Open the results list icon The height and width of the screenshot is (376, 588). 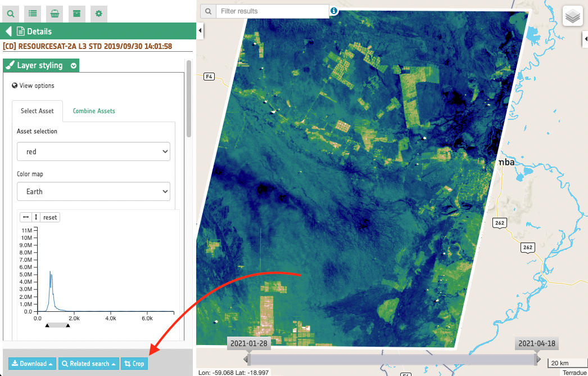[33, 13]
